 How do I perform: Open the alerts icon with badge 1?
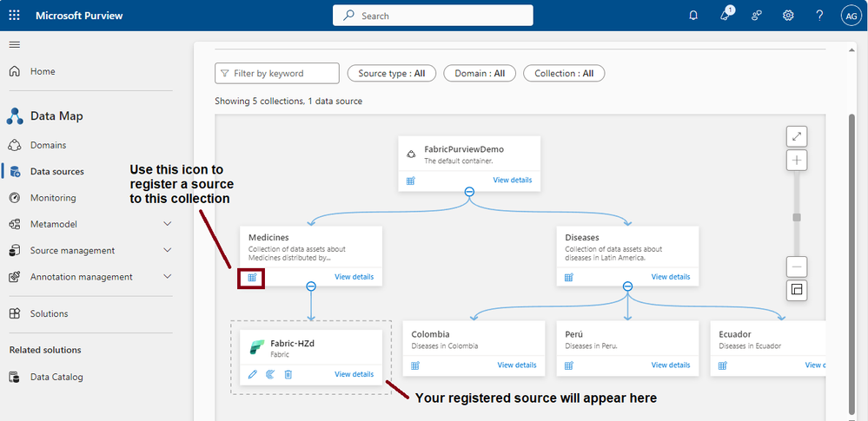[726, 15]
